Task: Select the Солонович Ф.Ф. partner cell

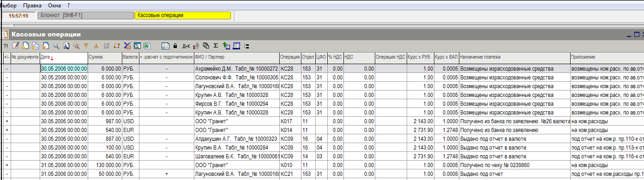Action: (x=236, y=77)
